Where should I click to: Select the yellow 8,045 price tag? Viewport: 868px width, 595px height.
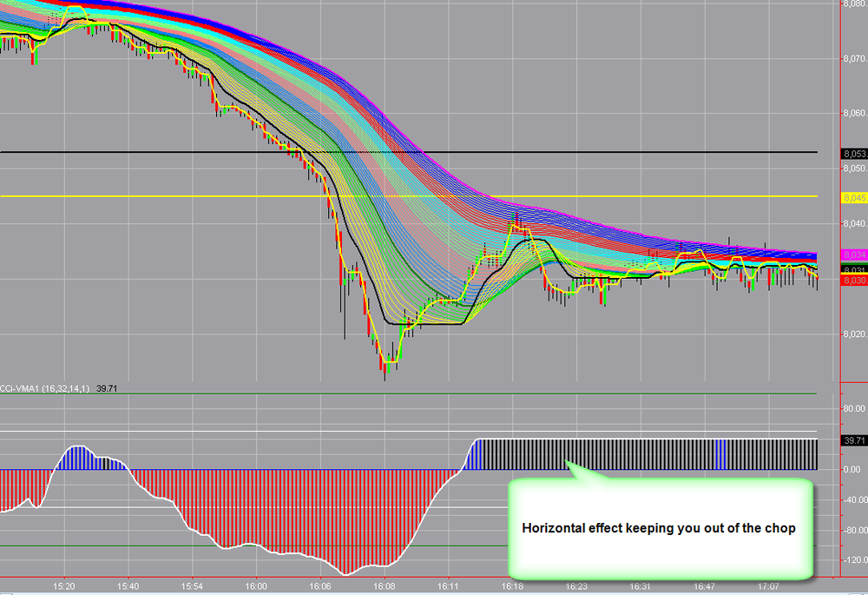854,198
